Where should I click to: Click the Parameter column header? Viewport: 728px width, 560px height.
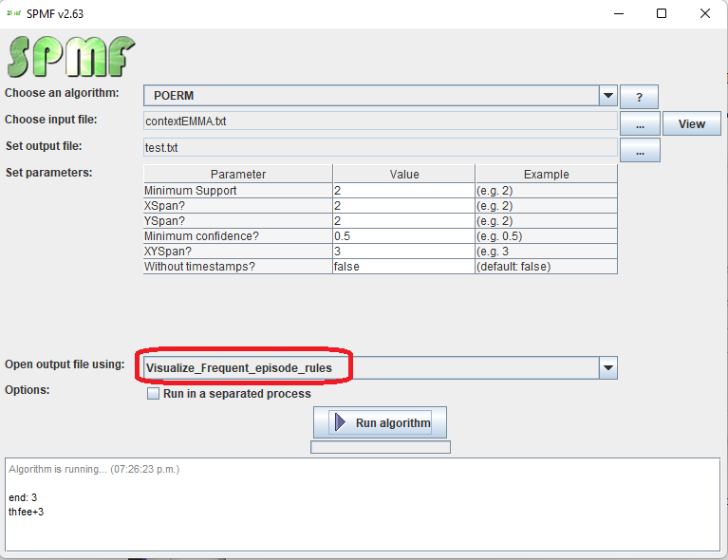tap(238, 175)
